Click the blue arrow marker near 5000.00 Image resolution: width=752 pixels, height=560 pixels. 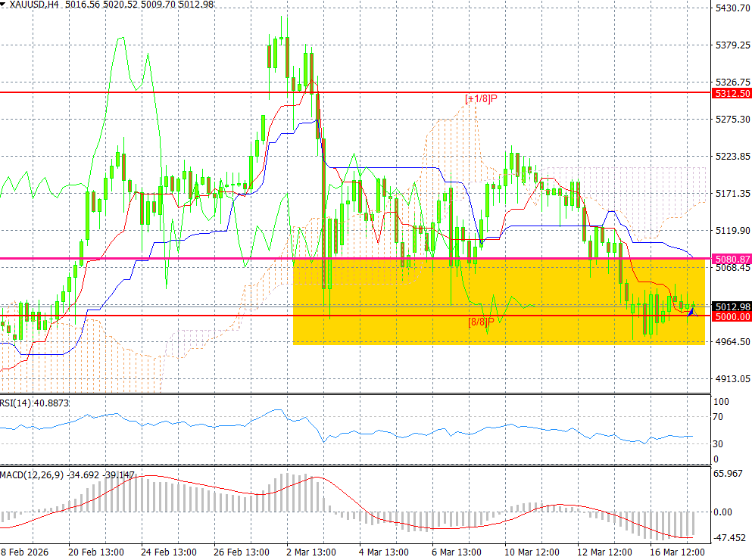click(x=691, y=312)
